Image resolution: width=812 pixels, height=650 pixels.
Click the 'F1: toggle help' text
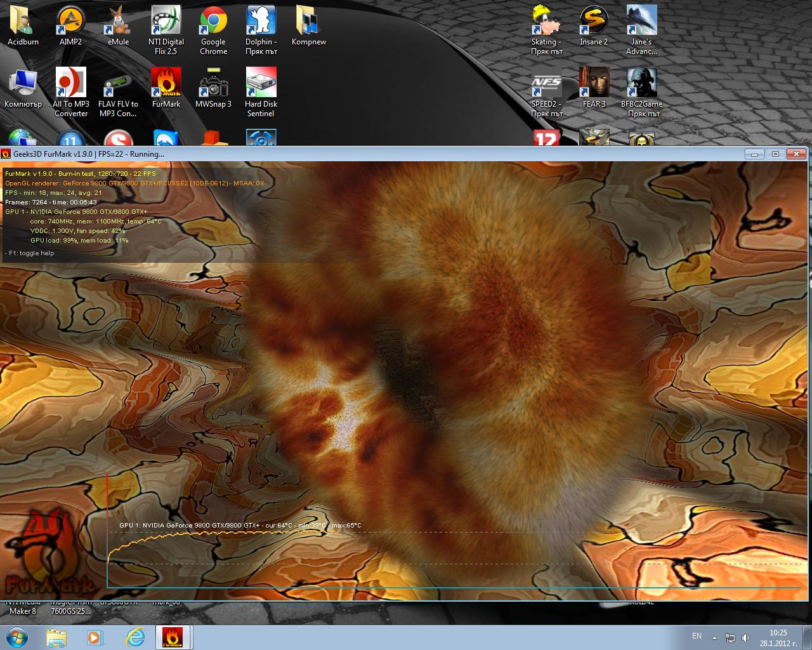coord(30,253)
